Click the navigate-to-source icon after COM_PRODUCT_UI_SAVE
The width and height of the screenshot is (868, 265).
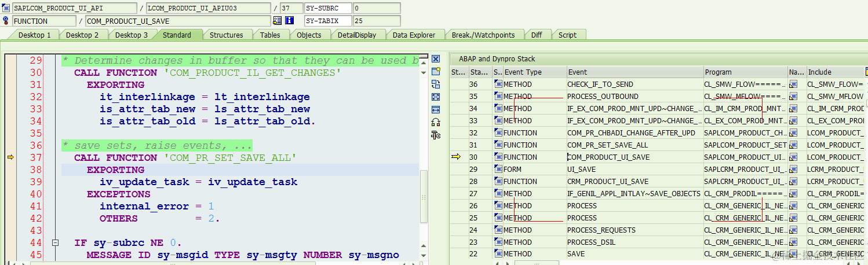coord(277,21)
